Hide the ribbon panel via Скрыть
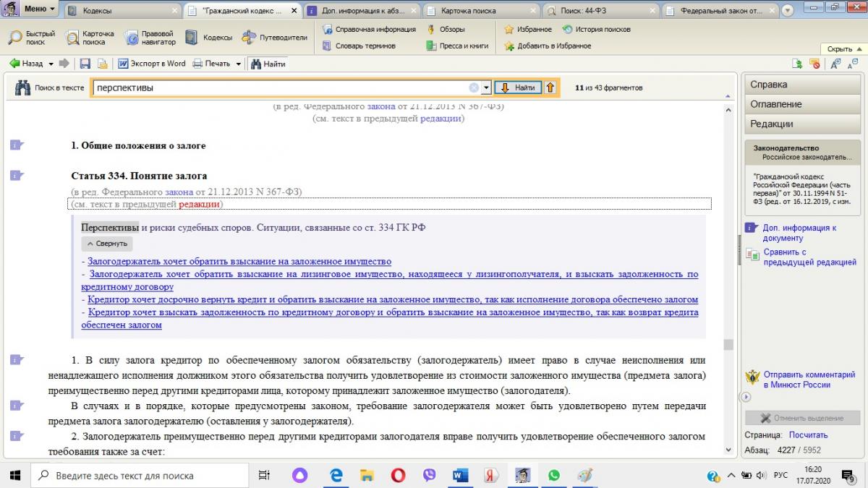The height and width of the screenshot is (488, 868). click(x=843, y=48)
